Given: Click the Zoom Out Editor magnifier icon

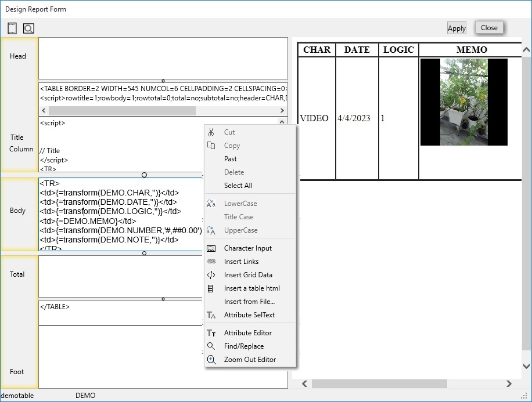Looking at the screenshot, I should point(211,360).
